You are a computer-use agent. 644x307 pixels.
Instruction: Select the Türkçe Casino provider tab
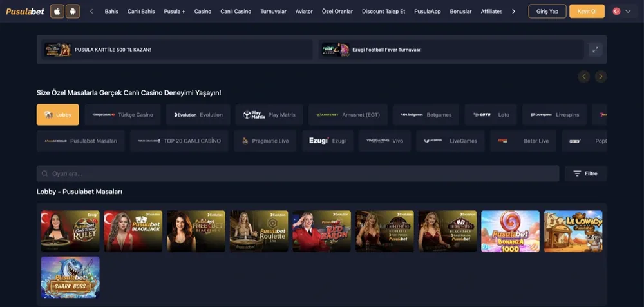click(122, 115)
